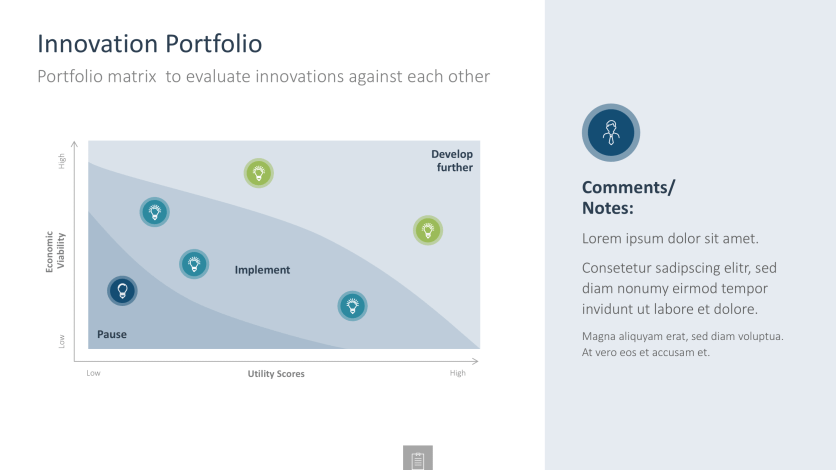Select the Magna aliquyam erat small text
Screen dimensions: 836x470
click(x=682, y=344)
